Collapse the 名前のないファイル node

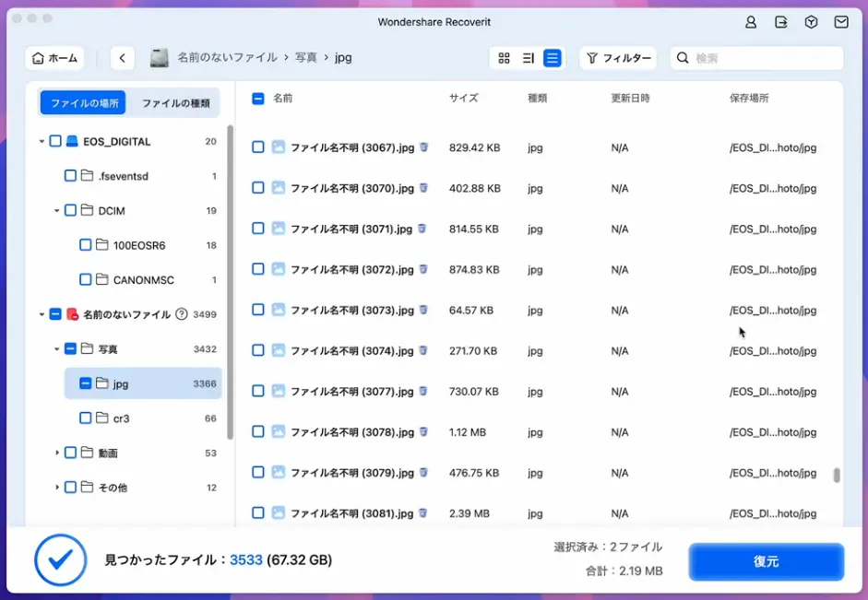(42, 314)
